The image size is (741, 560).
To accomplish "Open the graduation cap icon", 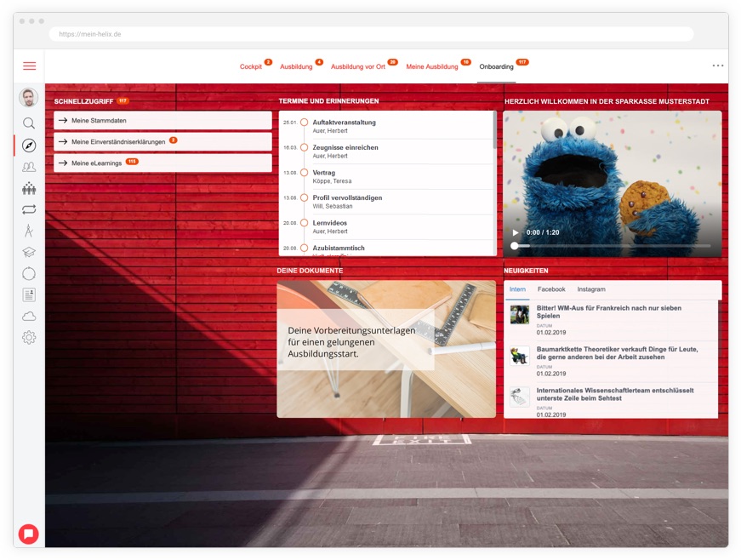I will point(29,252).
